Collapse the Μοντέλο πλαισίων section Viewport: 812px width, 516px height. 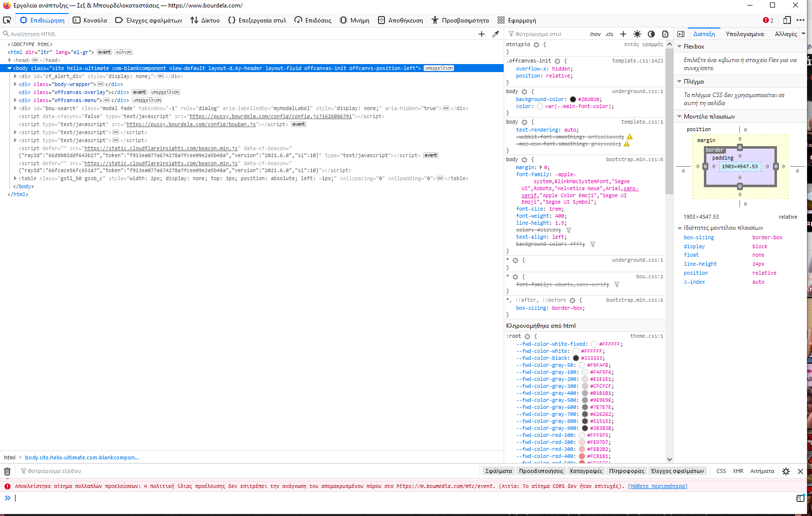point(679,117)
